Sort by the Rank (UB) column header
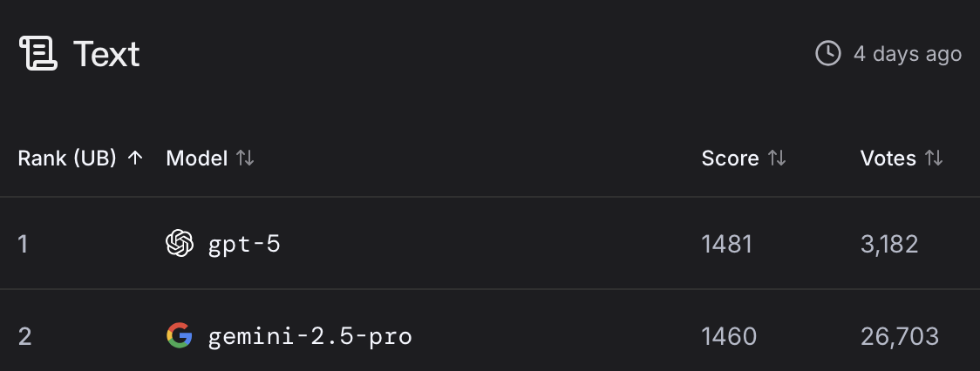980x371 pixels. click(67, 159)
